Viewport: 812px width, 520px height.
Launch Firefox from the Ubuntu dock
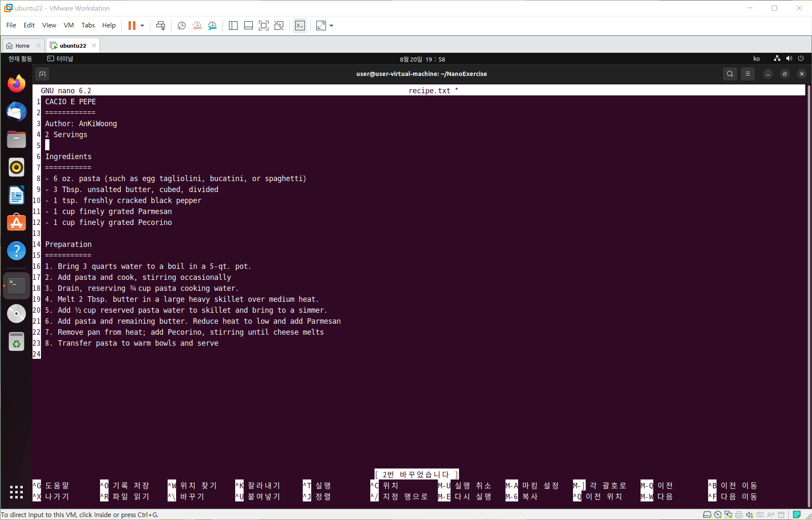(16, 84)
